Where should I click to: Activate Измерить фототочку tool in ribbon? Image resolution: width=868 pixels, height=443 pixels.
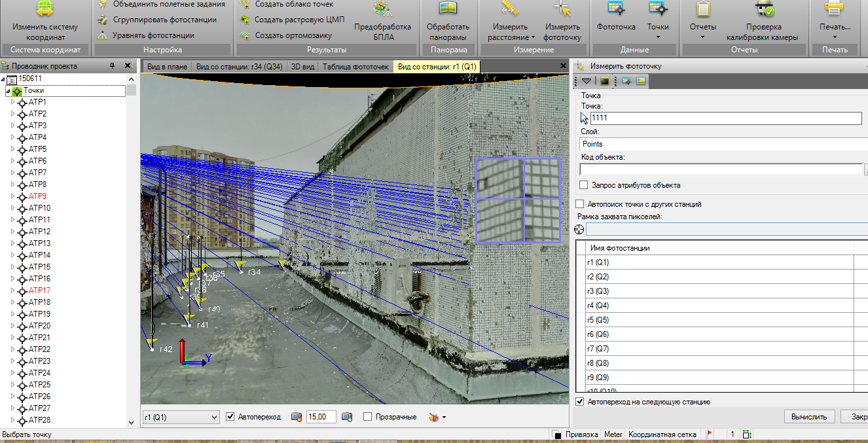[562, 21]
